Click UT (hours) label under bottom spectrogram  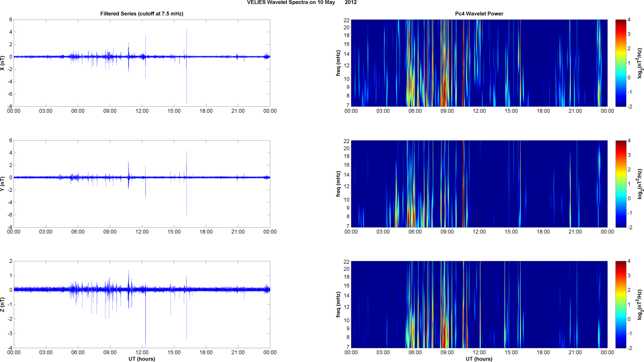[479, 359]
